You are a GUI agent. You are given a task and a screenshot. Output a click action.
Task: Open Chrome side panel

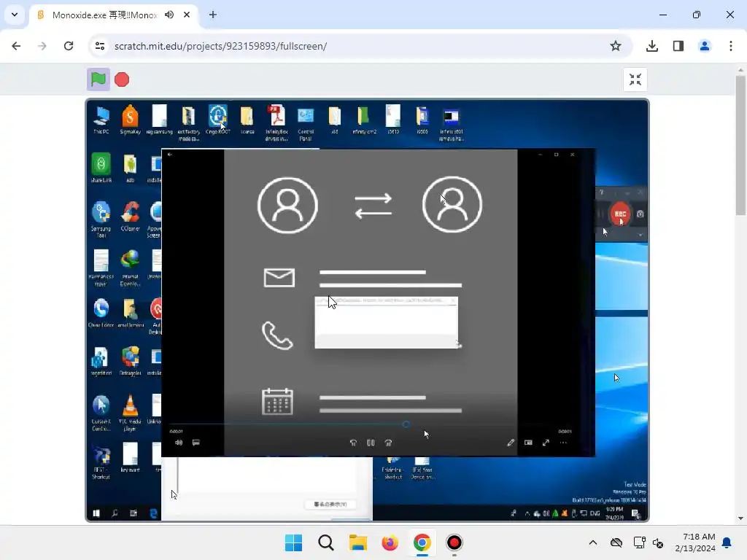click(x=678, y=46)
